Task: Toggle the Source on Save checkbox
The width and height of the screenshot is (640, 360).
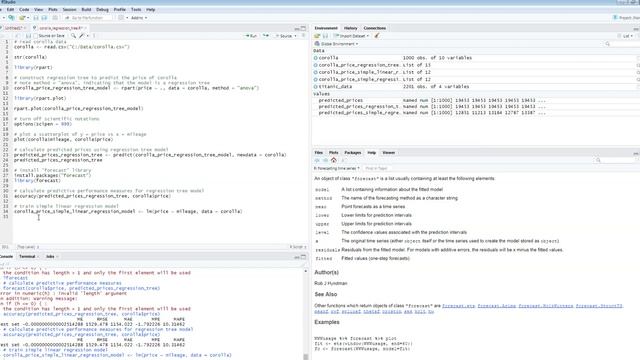Action: click(x=36, y=36)
